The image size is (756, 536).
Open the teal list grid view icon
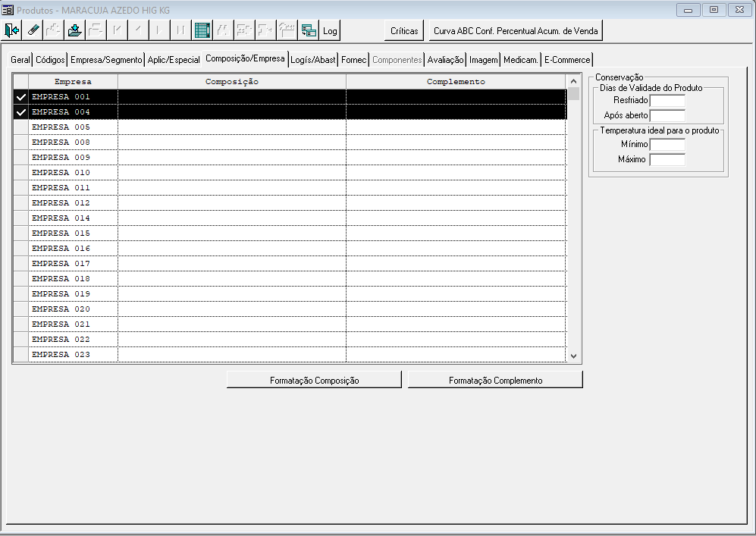click(202, 30)
